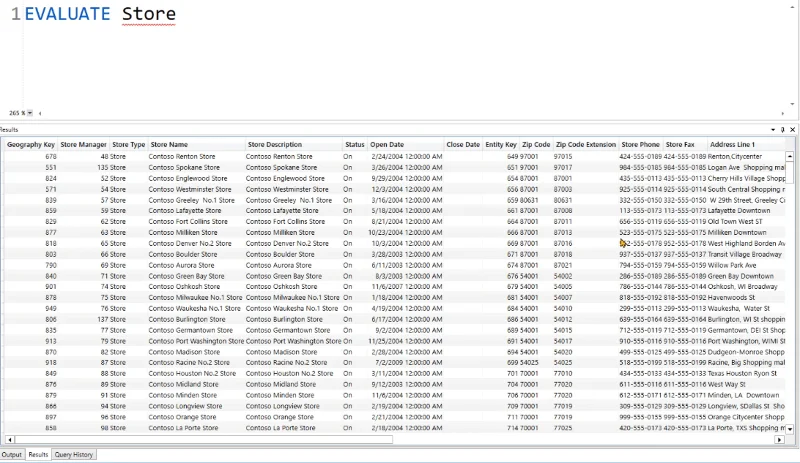Click the 2/24/2004 12:00:00 AM open date cell

pyautogui.click(x=406, y=157)
